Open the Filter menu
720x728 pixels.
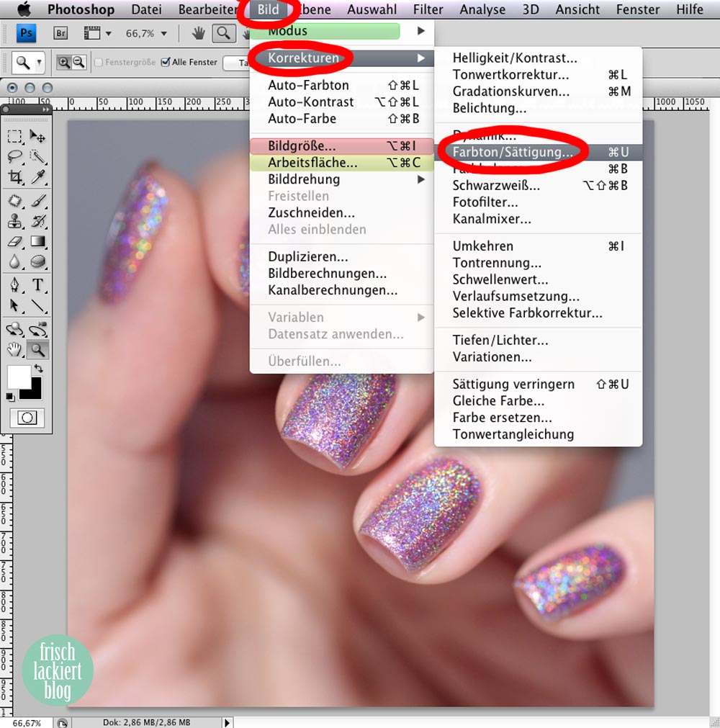pyautogui.click(x=428, y=9)
